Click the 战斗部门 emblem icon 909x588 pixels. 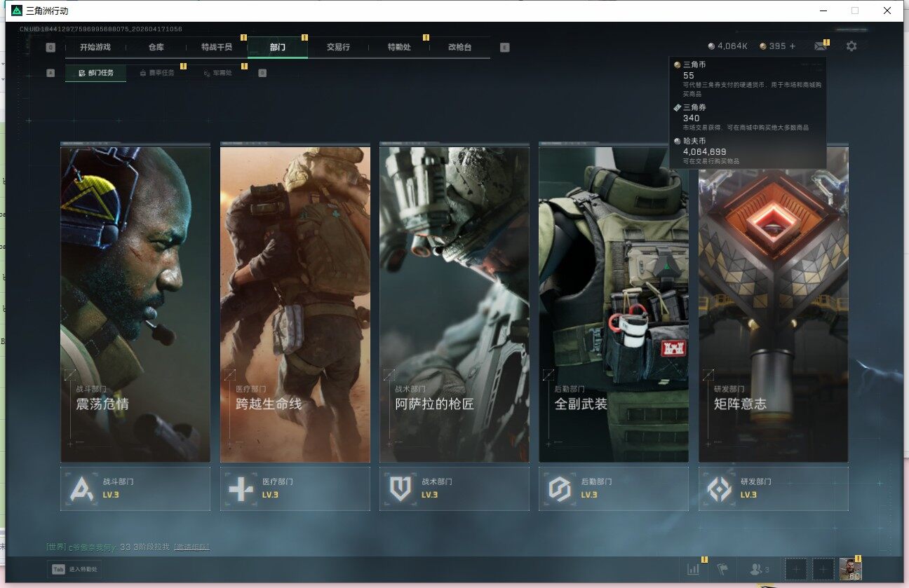click(x=81, y=488)
